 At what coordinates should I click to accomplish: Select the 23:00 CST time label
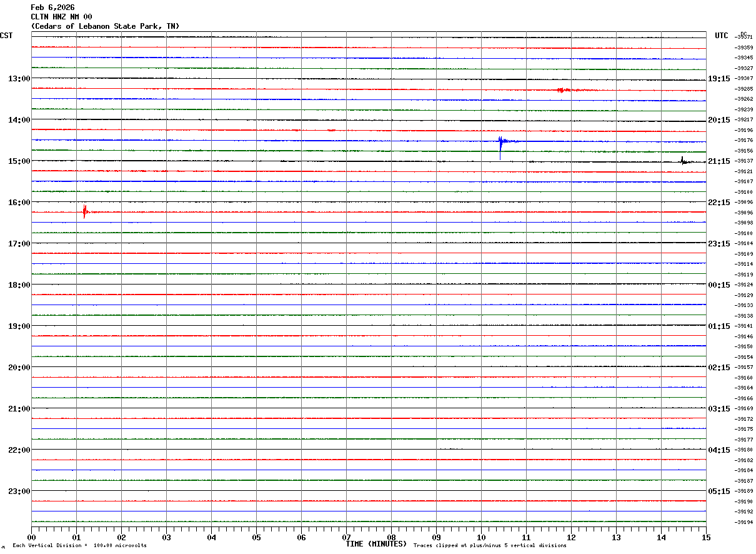(x=19, y=491)
